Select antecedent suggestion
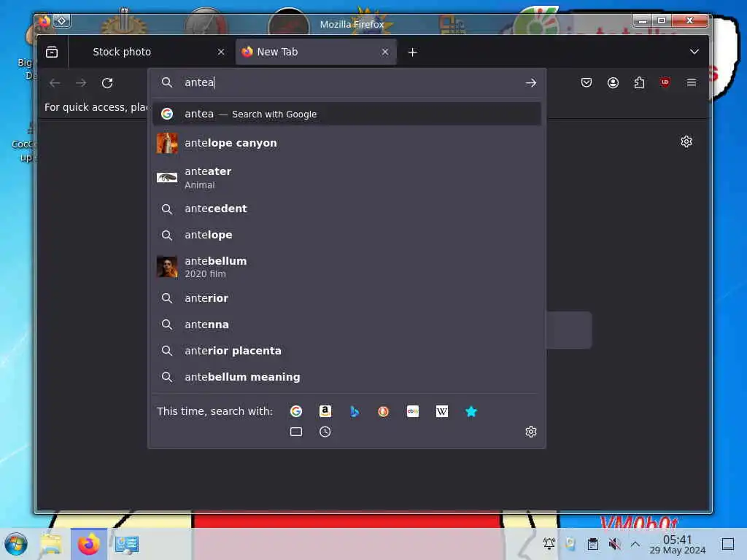Image resolution: width=747 pixels, height=560 pixels. tap(347, 209)
